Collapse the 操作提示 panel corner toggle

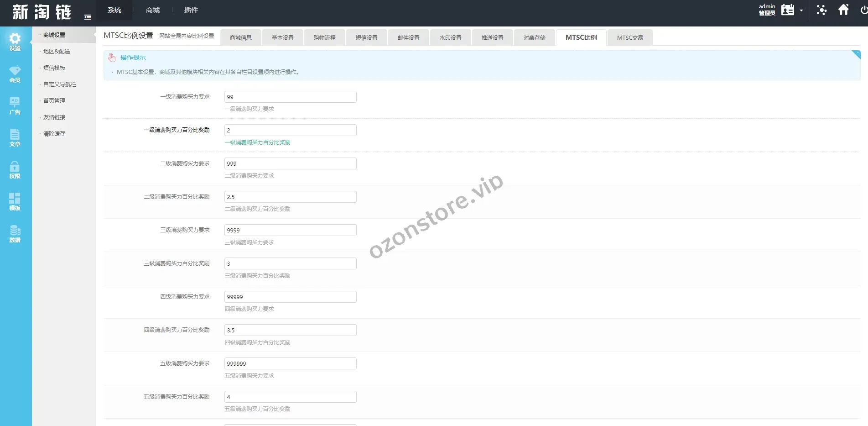(x=856, y=54)
